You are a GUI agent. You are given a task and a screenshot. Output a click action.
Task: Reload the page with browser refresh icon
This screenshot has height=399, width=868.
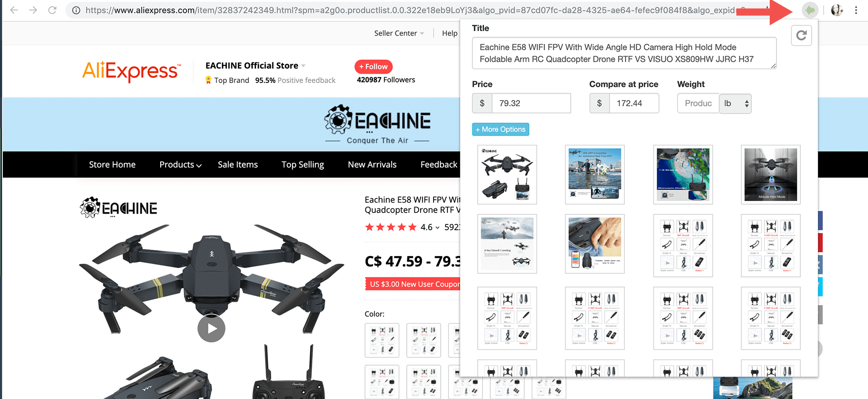pos(52,10)
